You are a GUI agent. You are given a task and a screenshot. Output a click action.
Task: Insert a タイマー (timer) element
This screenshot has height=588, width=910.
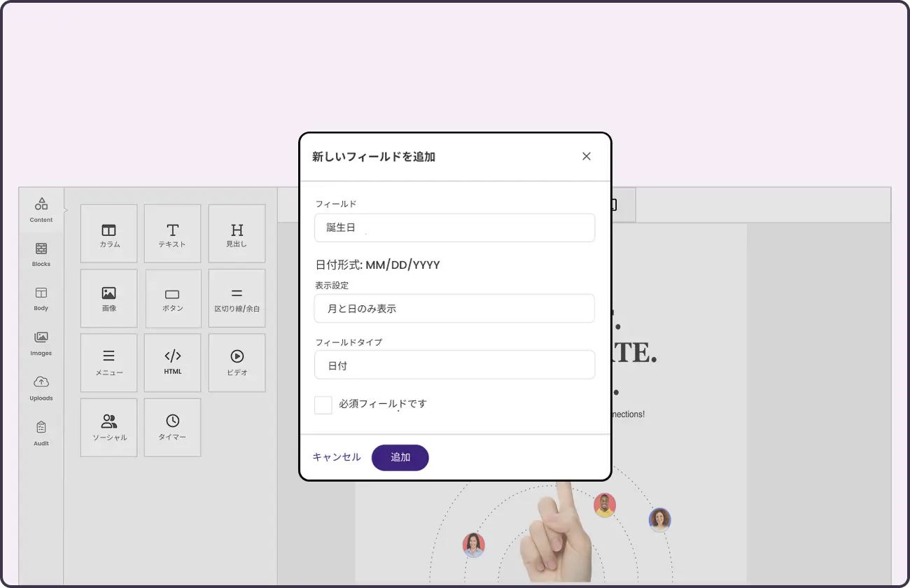(172, 427)
